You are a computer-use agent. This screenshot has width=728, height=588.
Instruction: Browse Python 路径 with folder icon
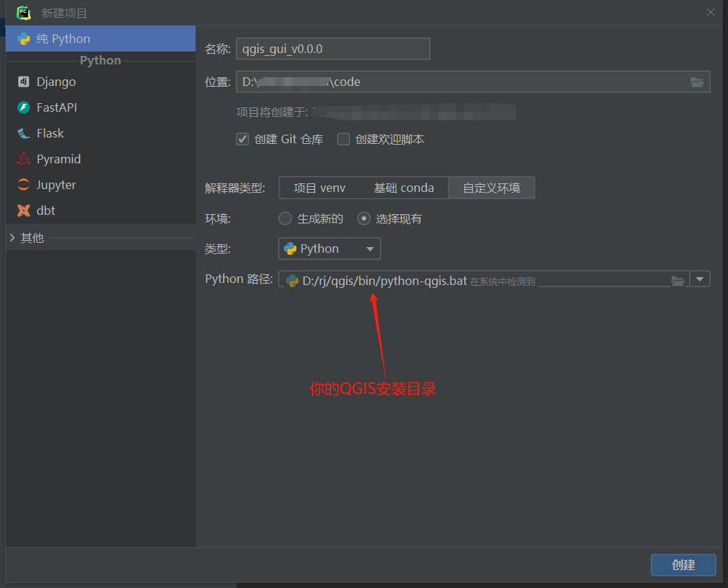[x=678, y=281]
